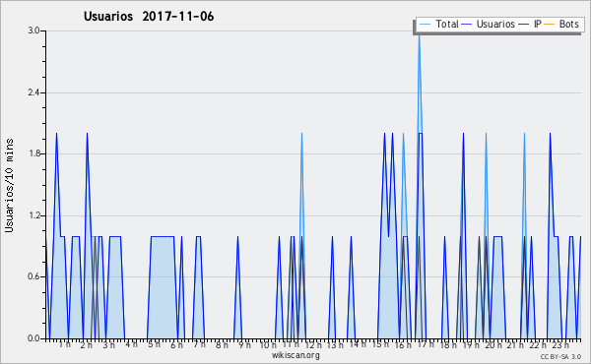Click the wikiscan.org label below the chart
This screenshot has height=364, width=591.
(x=295, y=355)
